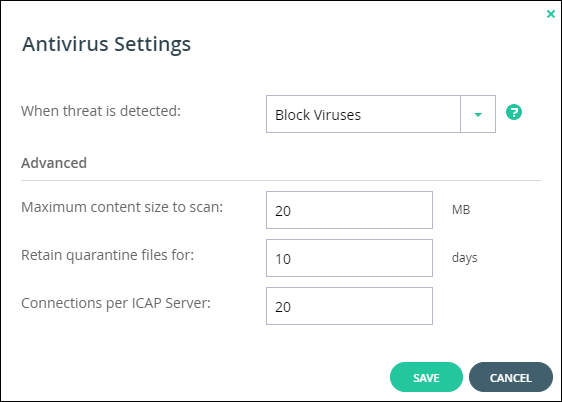Click the separator inside the threat dropdown
The image size is (562, 402).
click(x=460, y=114)
